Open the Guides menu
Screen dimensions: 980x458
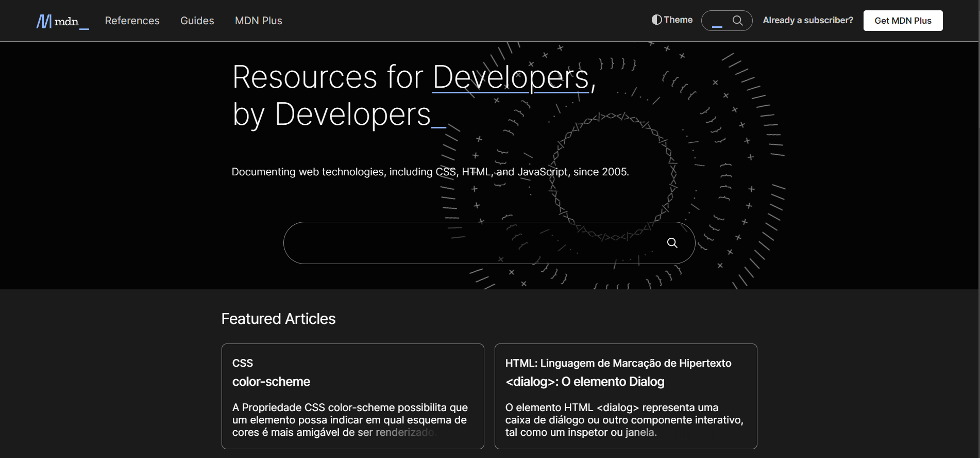click(x=197, y=21)
